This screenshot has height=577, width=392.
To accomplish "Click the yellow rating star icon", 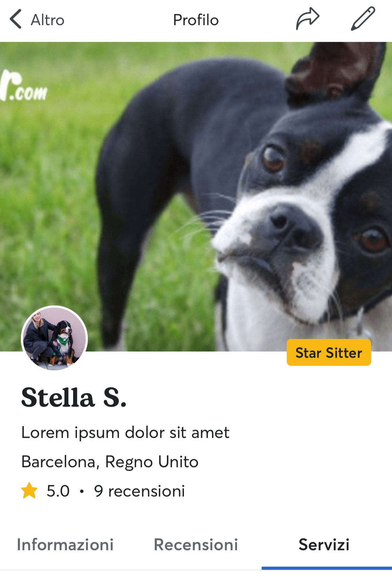I will (x=29, y=490).
